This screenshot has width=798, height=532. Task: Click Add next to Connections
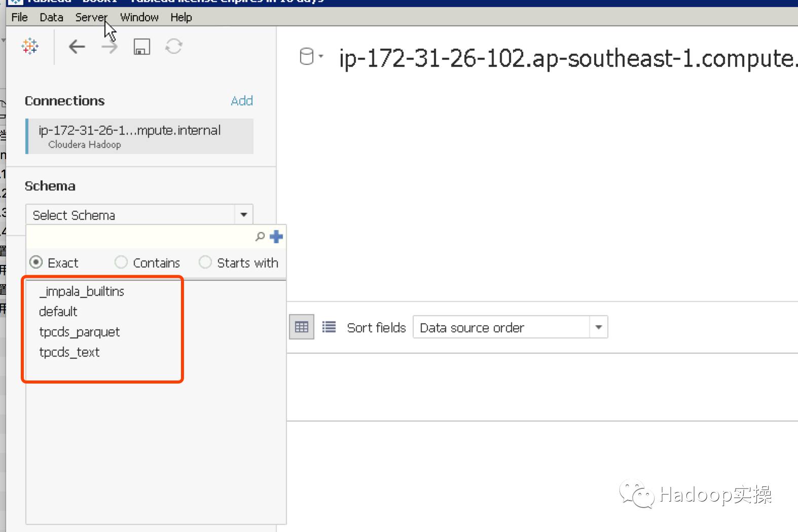(x=242, y=101)
